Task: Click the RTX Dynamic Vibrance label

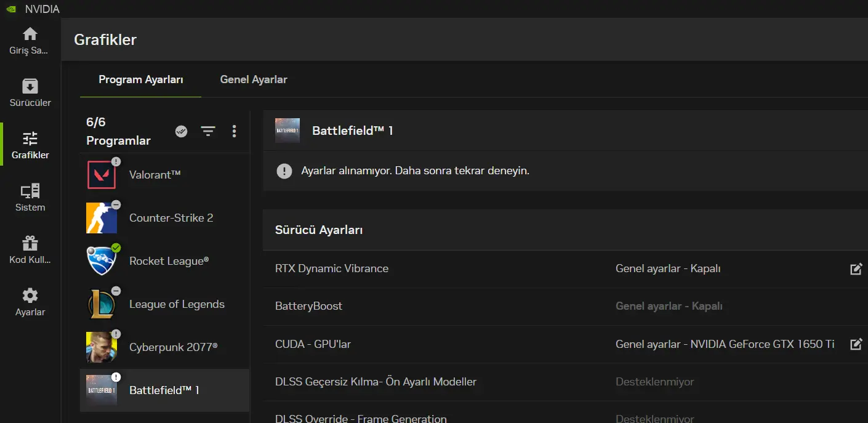Action: click(332, 268)
